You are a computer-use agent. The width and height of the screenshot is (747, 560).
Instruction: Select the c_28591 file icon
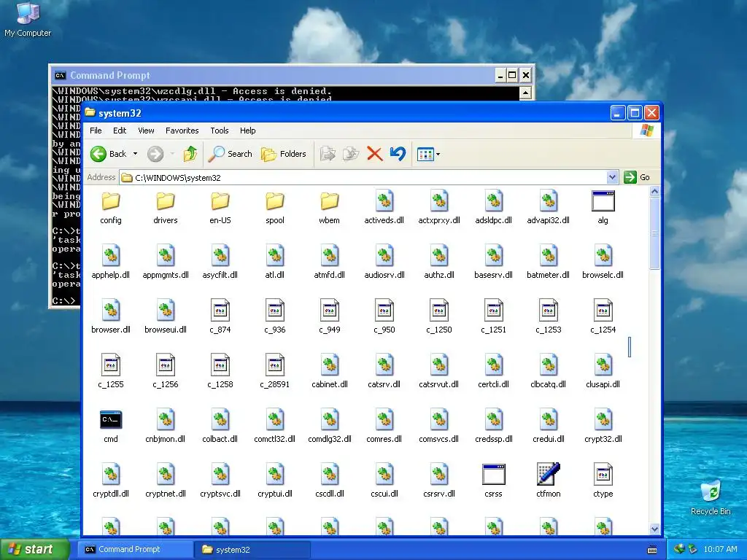(x=275, y=371)
